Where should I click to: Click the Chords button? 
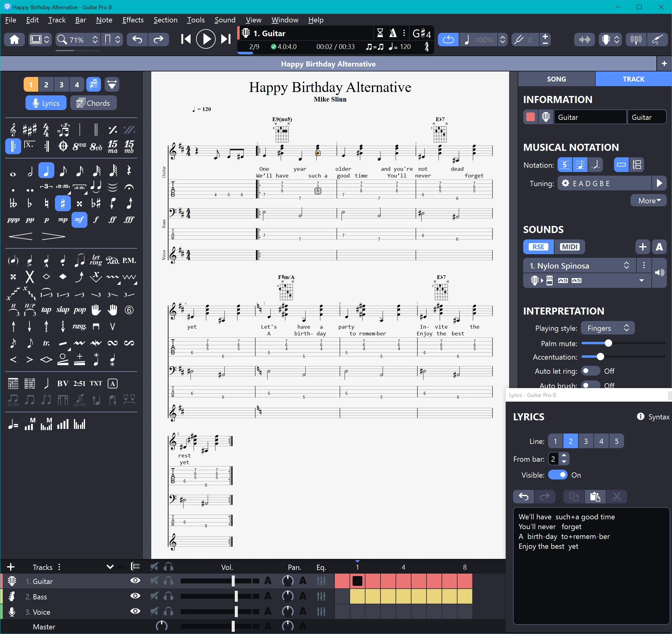pyautogui.click(x=93, y=103)
